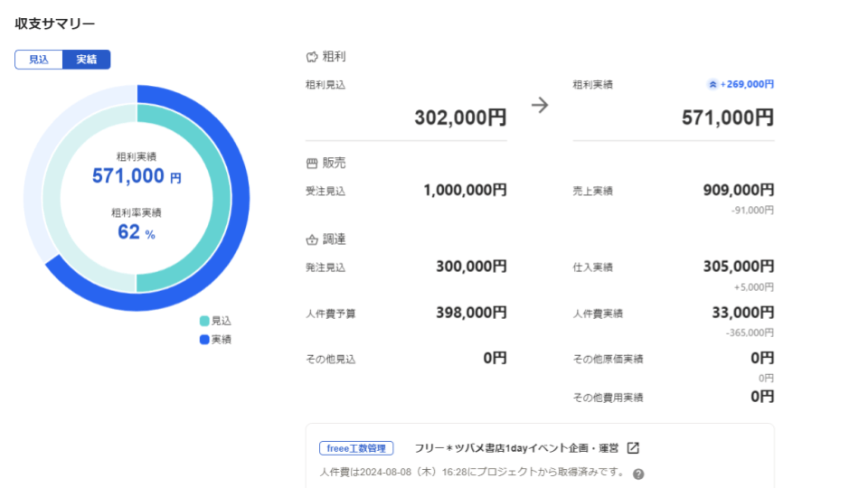This screenshot has height=488, width=868.
Task: Click the 収支サマリー heading
Action: pos(55,23)
